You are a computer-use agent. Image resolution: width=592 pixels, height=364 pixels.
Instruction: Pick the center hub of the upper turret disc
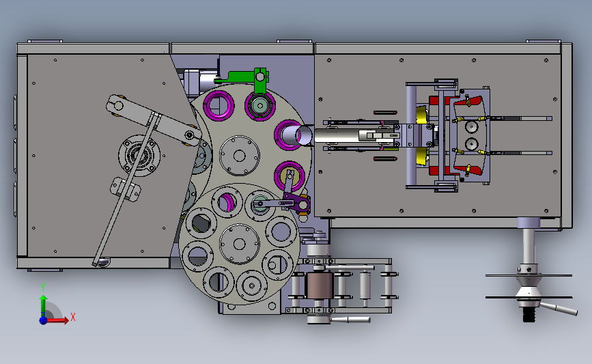(240, 156)
